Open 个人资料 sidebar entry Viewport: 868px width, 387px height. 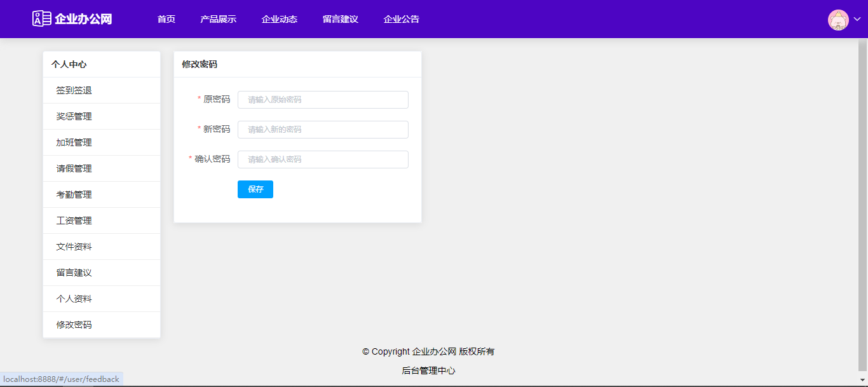point(74,299)
